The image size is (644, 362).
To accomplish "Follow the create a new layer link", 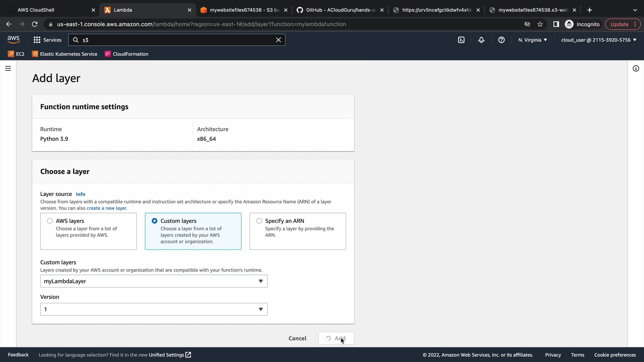I will point(107,208).
